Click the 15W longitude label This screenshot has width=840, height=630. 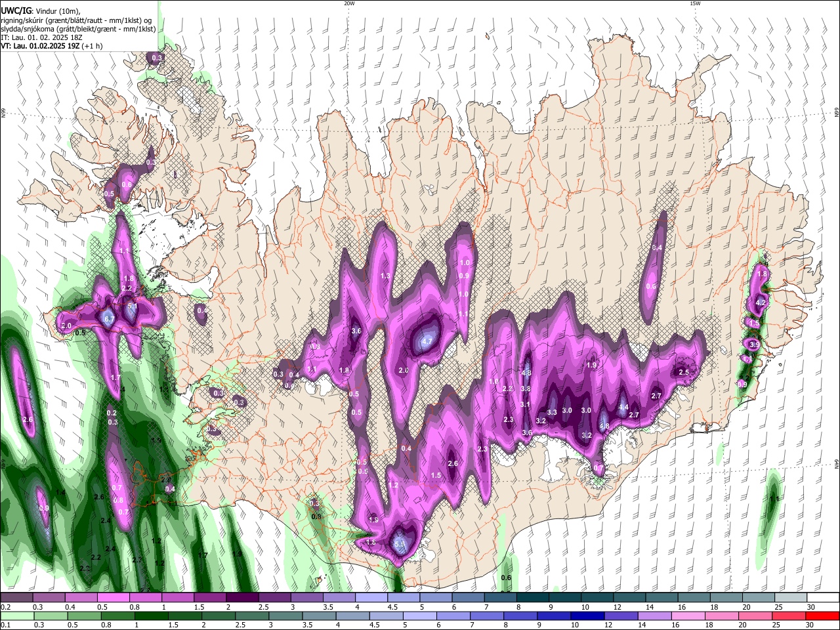tap(694, 3)
